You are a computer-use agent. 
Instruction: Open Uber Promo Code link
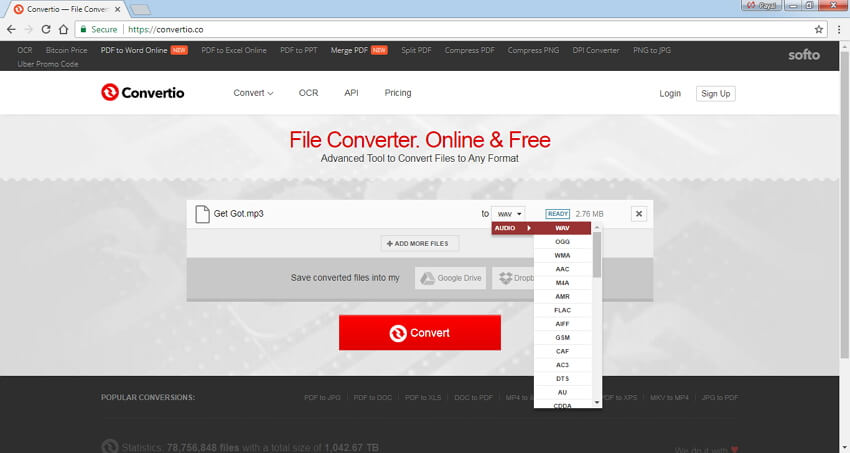tap(48, 64)
